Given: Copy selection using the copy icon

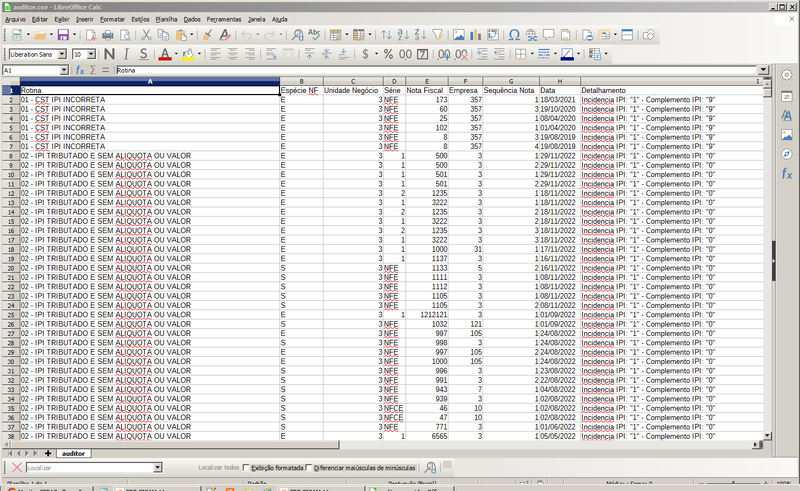Looking at the screenshot, I should point(163,35).
